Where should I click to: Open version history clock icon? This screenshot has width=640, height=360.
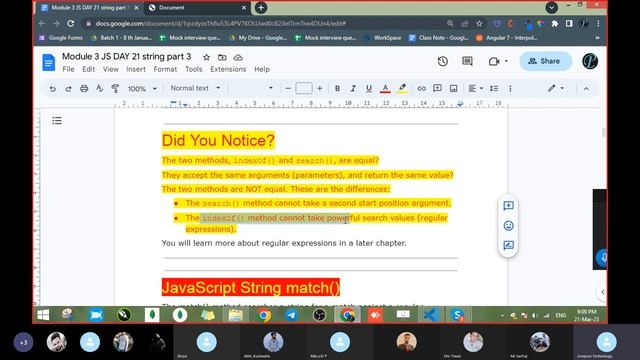coord(442,61)
